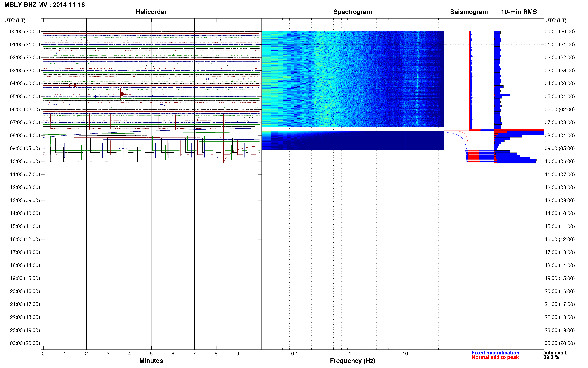Click left axis label '23:00 (19:00)'
The image size is (588, 368).
pyautogui.click(x=25, y=330)
